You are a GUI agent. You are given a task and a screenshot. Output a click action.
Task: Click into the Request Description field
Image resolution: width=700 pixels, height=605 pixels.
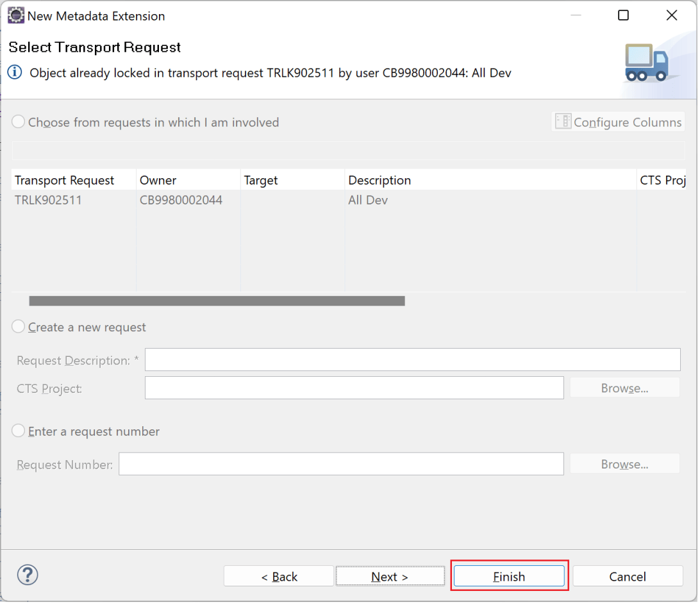pos(414,361)
